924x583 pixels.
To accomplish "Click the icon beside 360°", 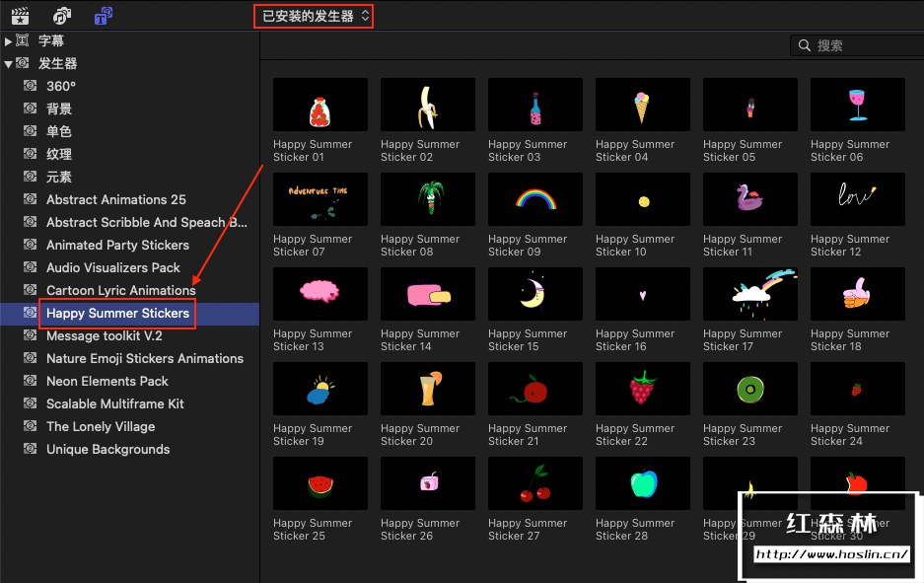I will tap(30, 86).
